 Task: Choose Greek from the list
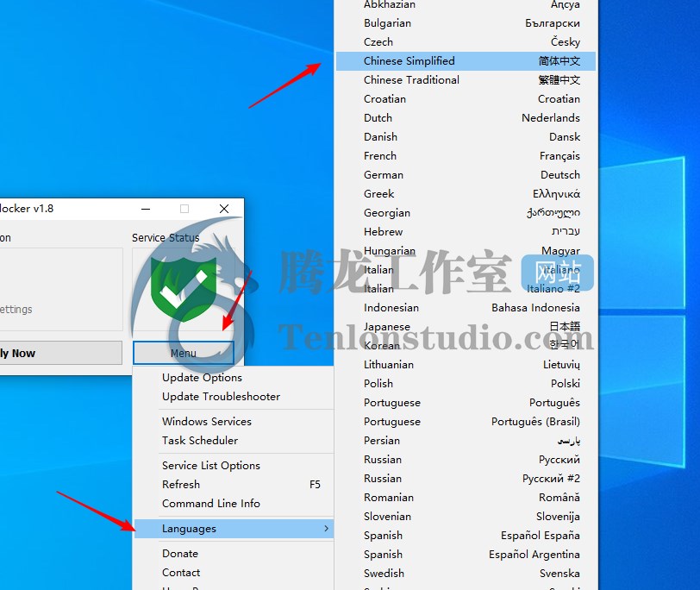click(x=466, y=194)
